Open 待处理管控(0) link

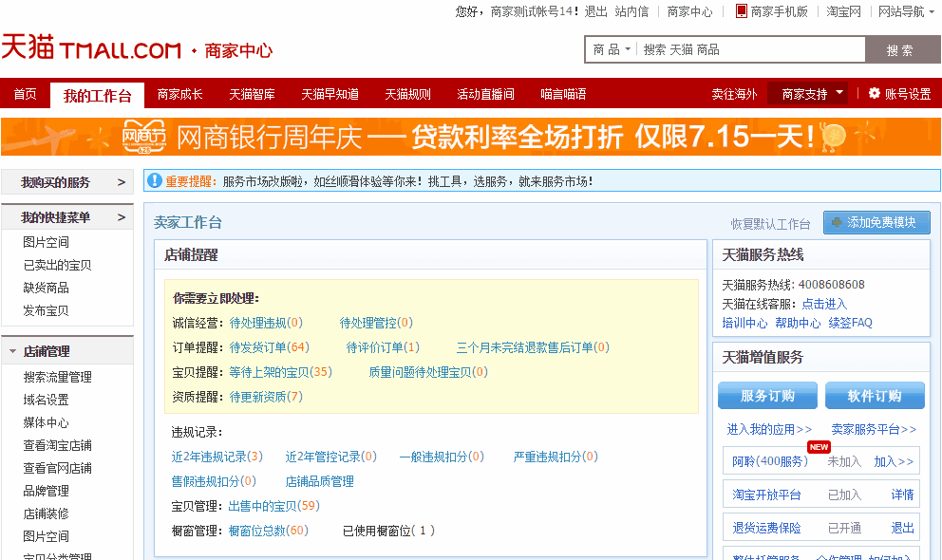376,323
